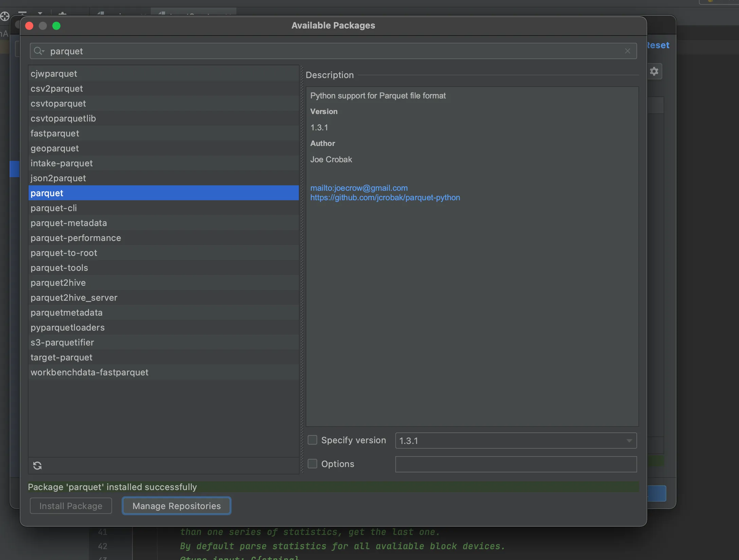Click the gear settings icon
Screen dimensions: 739x560
pyautogui.click(x=654, y=71)
